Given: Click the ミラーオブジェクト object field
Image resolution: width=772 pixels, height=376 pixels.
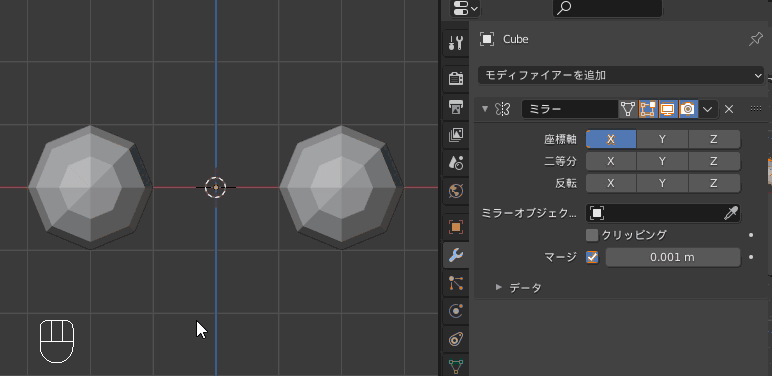Looking at the screenshot, I should point(663,213).
